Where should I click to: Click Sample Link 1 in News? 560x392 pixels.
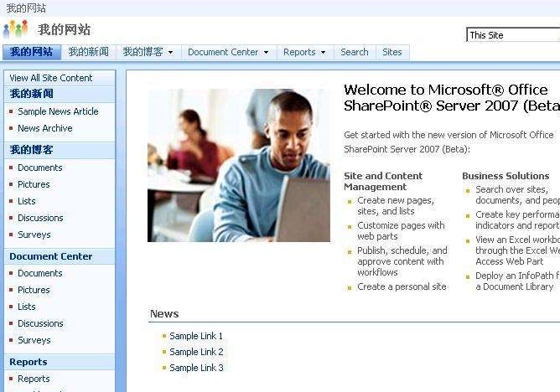pyautogui.click(x=196, y=336)
